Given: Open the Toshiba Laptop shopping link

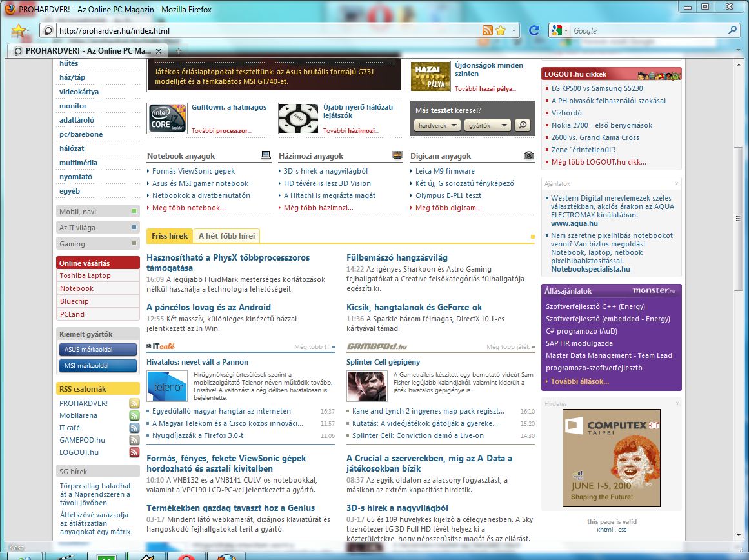Looking at the screenshot, I should coord(85,275).
